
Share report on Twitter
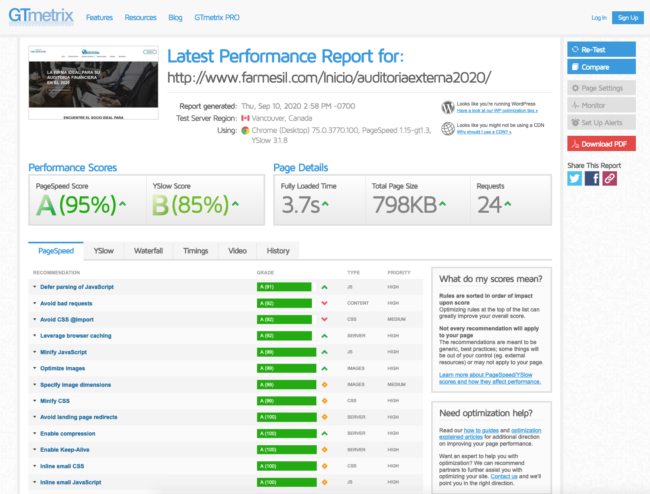(x=575, y=178)
